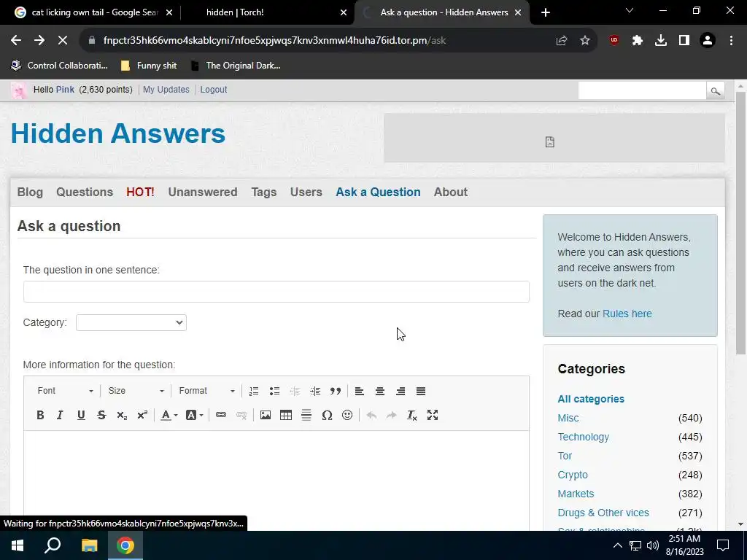This screenshot has height=560, width=747.
Task: Bookmark this page with the star
Action: (x=585, y=41)
